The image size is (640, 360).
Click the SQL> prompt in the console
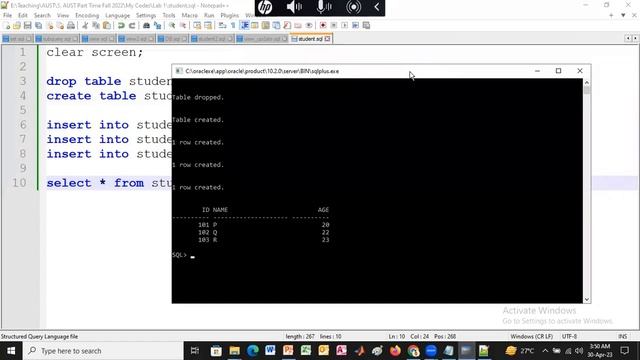(x=179, y=255)
